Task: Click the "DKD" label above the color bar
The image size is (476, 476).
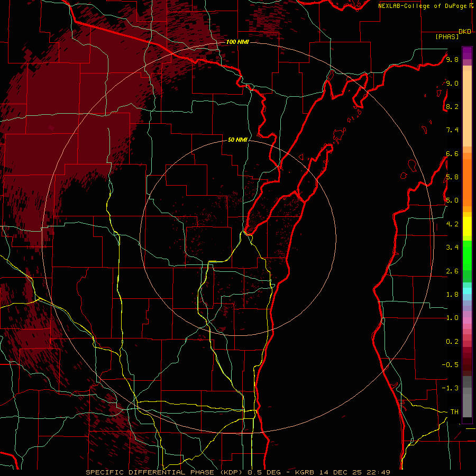Action: tap(465, 32)
